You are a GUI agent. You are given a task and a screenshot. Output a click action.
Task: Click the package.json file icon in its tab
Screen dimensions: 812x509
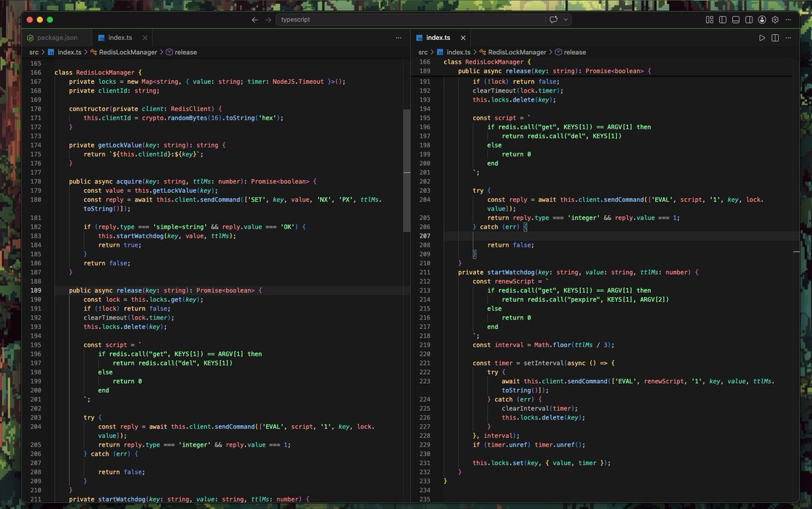click(31, 38)
